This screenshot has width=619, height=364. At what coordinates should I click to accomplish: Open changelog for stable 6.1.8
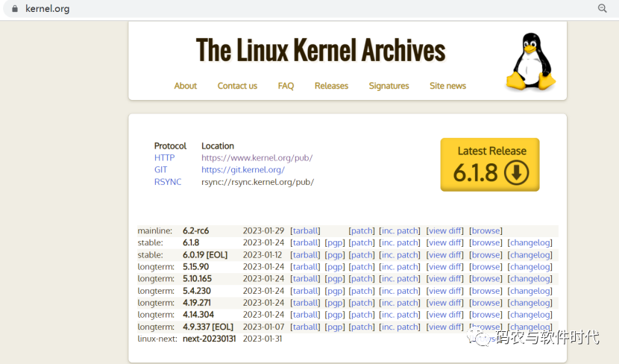530,242
